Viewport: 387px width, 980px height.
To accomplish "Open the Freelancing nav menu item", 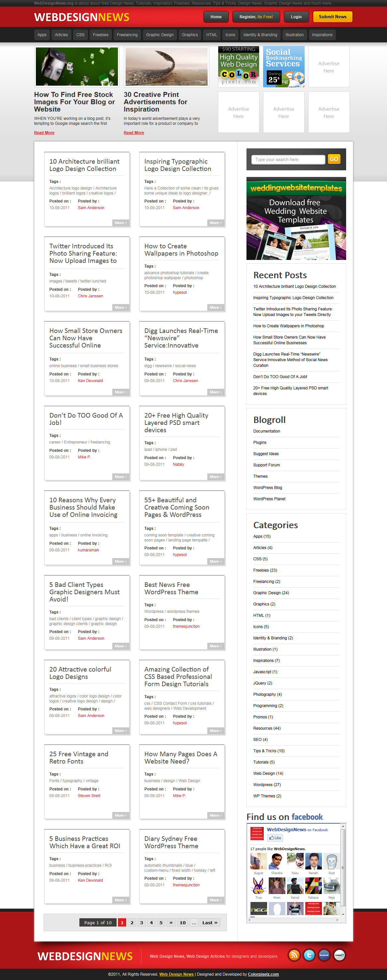I will pyautogui.click(x=127, y=35).
